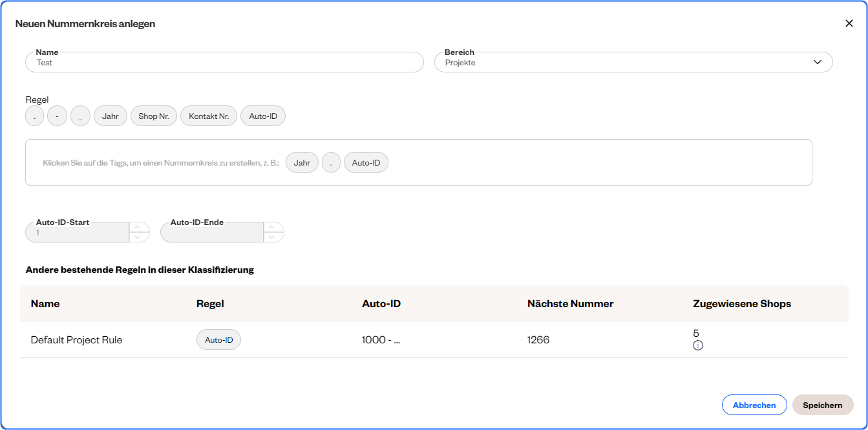Screen dimensions: 868x430
Task: Focus the Auto-ID-Start number field
Action: 77,233
